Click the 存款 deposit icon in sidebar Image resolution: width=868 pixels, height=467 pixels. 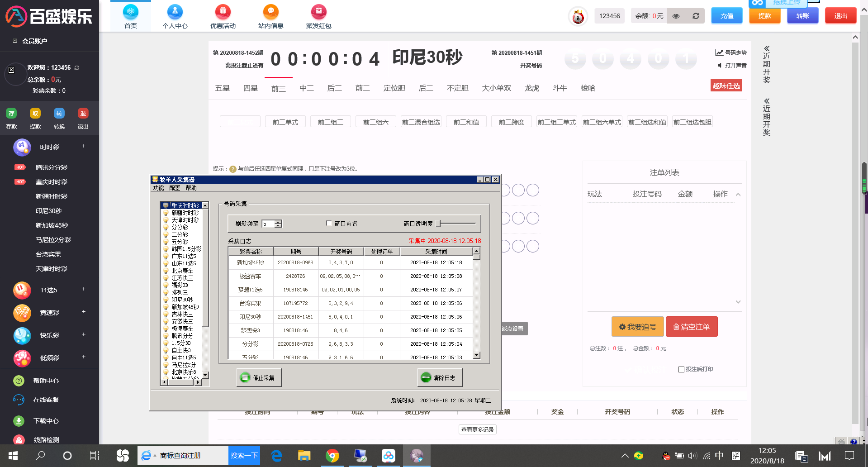[x=11, y=114]
